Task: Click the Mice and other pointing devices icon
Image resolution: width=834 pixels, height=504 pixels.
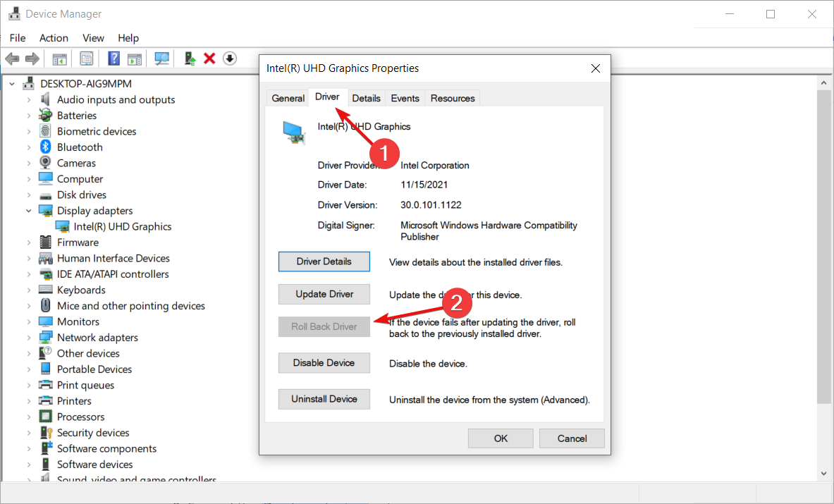Action: click(x=46, y=306)
